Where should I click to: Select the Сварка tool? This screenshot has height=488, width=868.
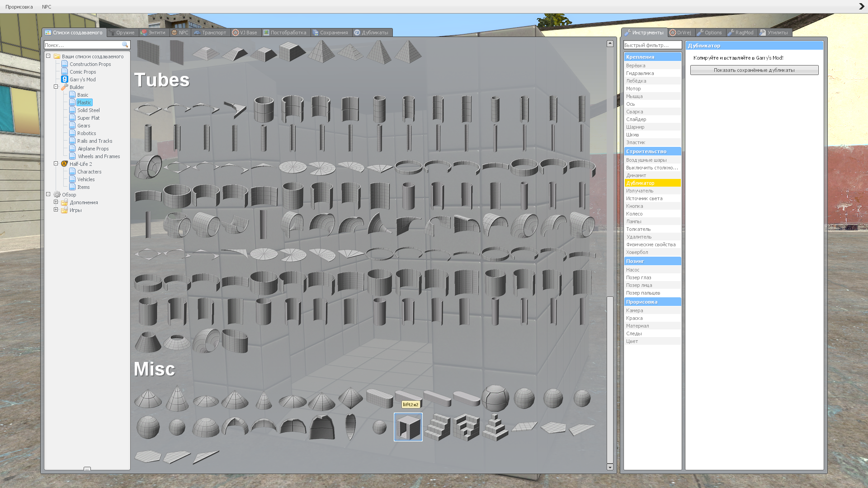634,112
